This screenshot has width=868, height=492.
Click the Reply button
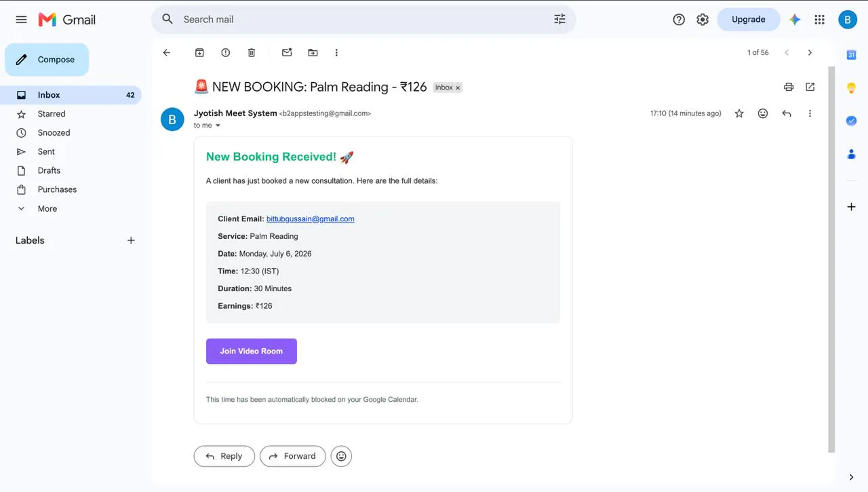tap(224, 456)
